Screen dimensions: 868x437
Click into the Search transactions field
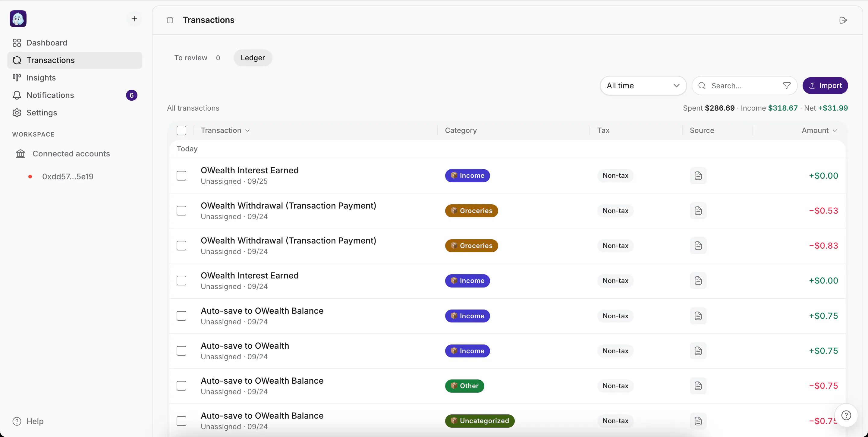[x=745, y=86]
